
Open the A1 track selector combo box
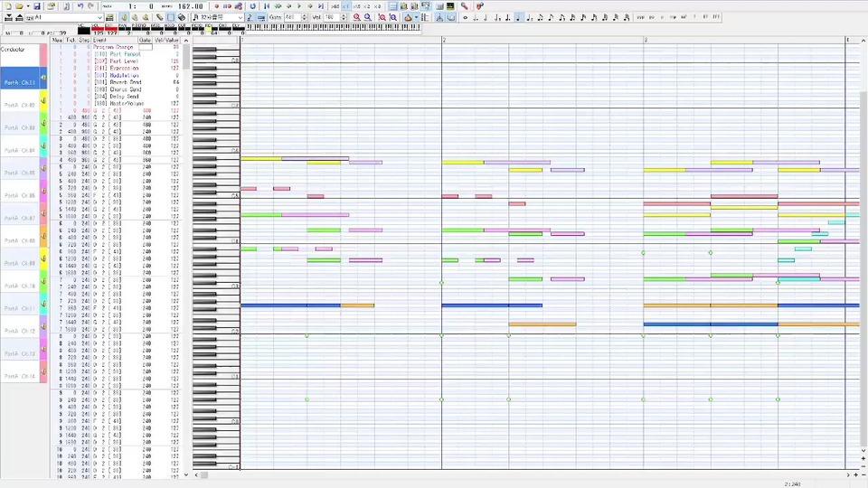[x=64, y=17]
